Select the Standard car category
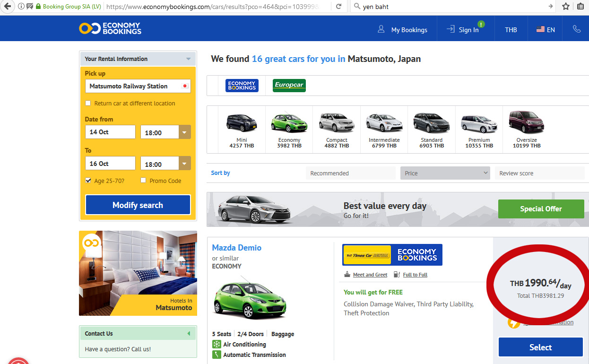Screen dimensions: 589x364 432,129
